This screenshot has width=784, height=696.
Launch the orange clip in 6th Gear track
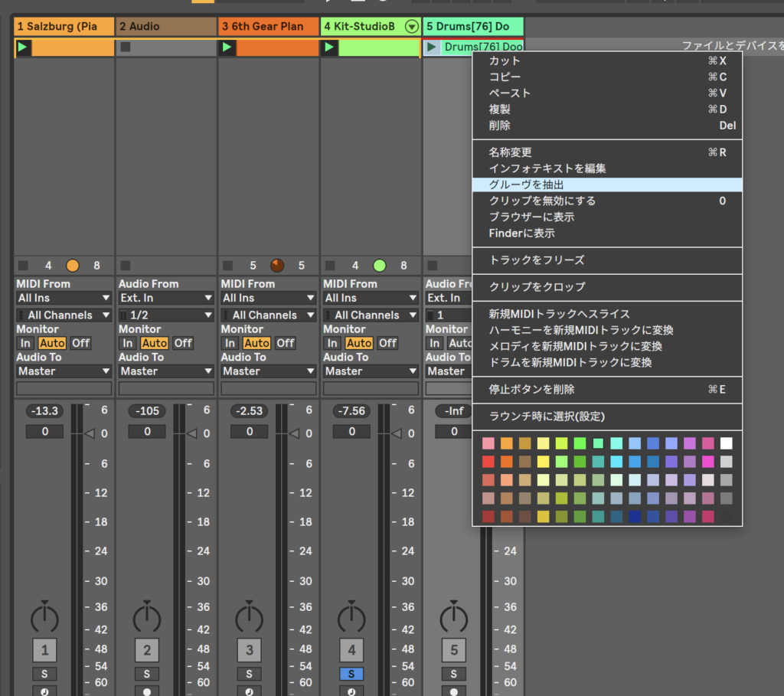227,47
